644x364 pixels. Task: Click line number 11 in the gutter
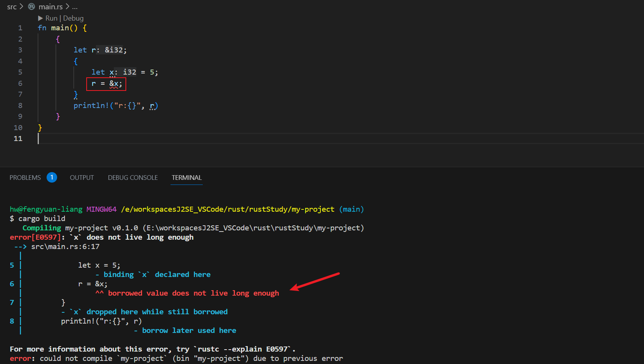[18, 139]
